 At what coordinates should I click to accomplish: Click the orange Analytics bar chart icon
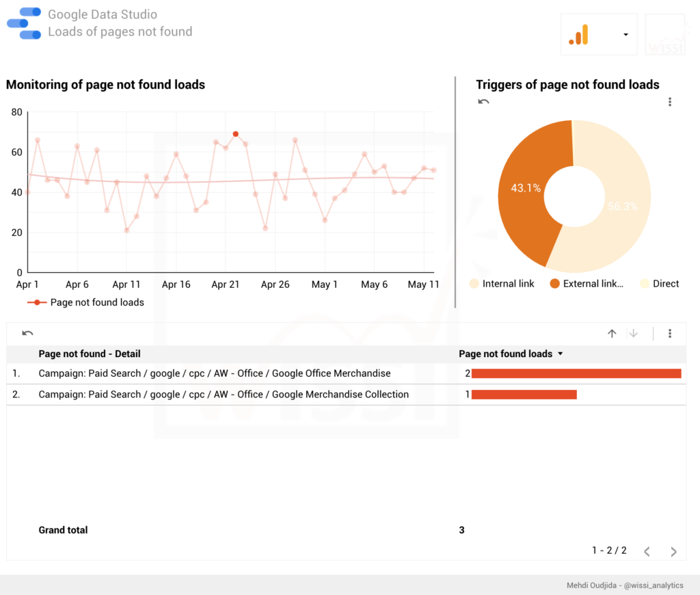[578, 34]
